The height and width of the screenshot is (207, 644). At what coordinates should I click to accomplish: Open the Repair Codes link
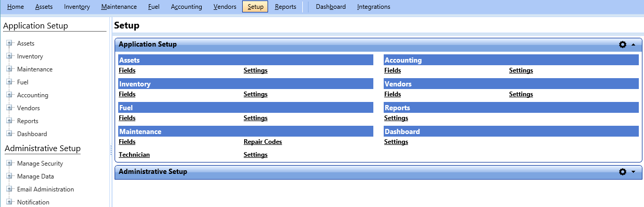pos(263,142)
